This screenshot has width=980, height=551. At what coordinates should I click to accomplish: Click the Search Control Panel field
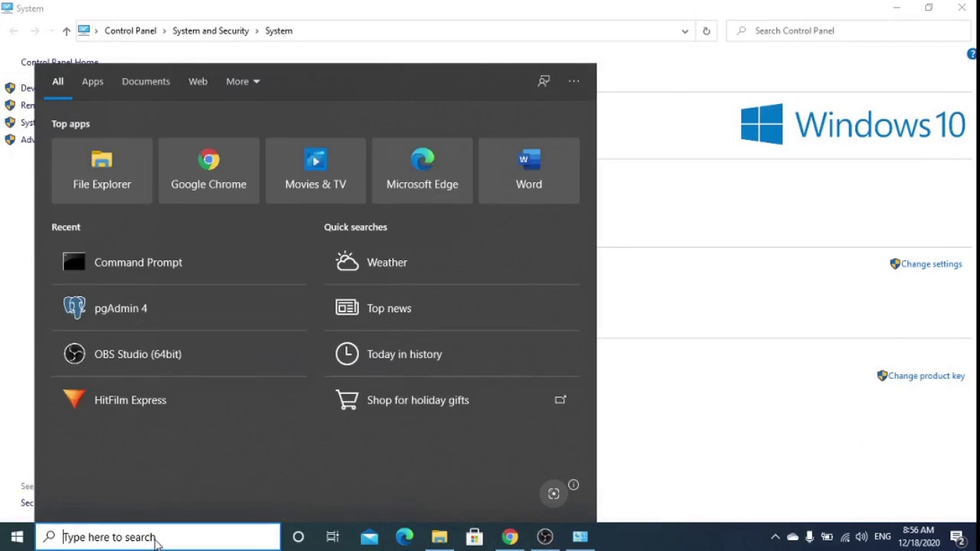pyautogui.click(x=848, y=31)
